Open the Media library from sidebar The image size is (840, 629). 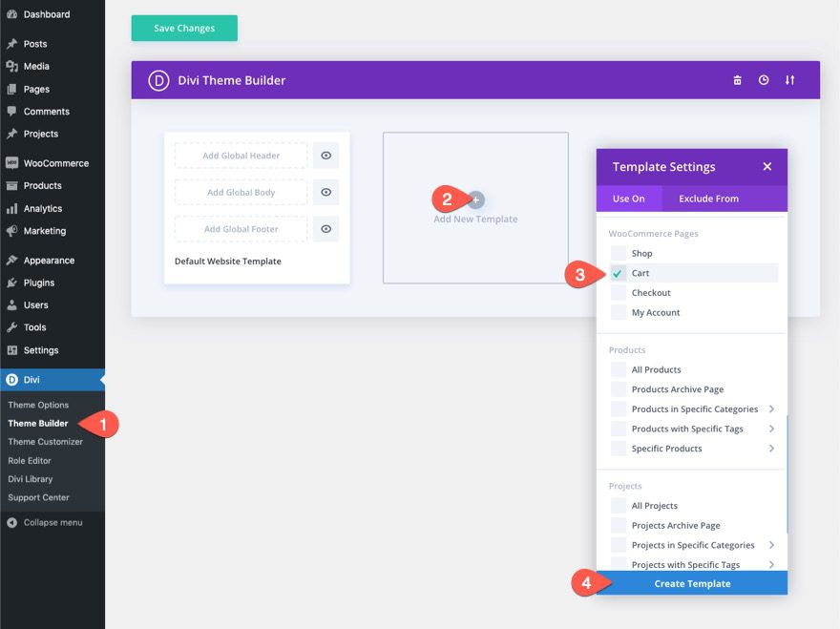coord(11,65)
